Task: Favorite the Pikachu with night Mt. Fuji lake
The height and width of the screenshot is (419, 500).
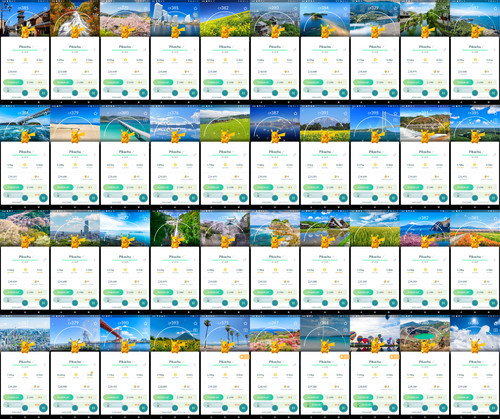Action: pos(296,113)
